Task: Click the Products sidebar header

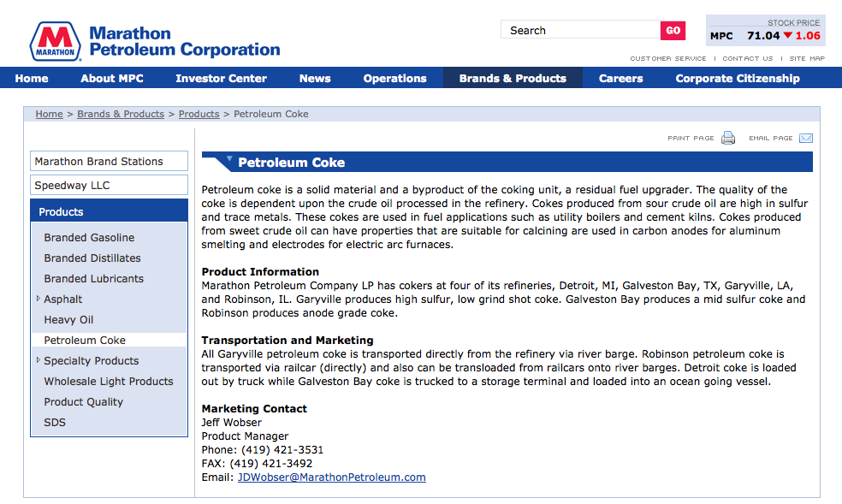Action: point(109,211)
